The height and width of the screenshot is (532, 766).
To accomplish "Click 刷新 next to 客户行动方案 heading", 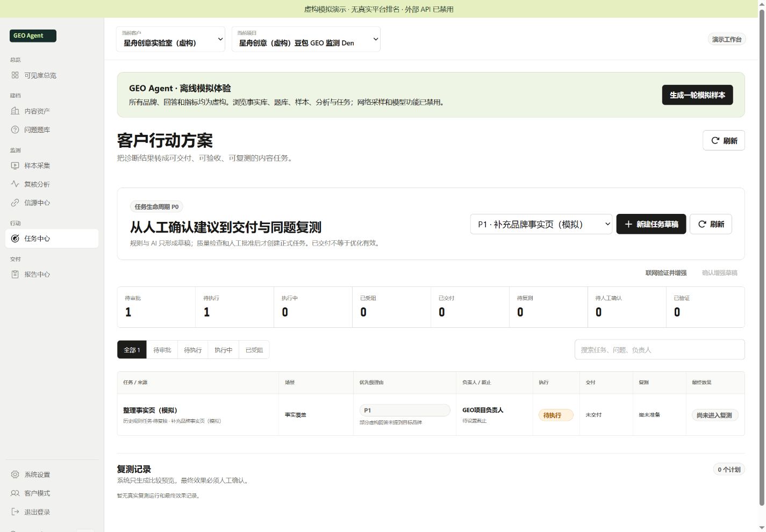I will (724, 140).
